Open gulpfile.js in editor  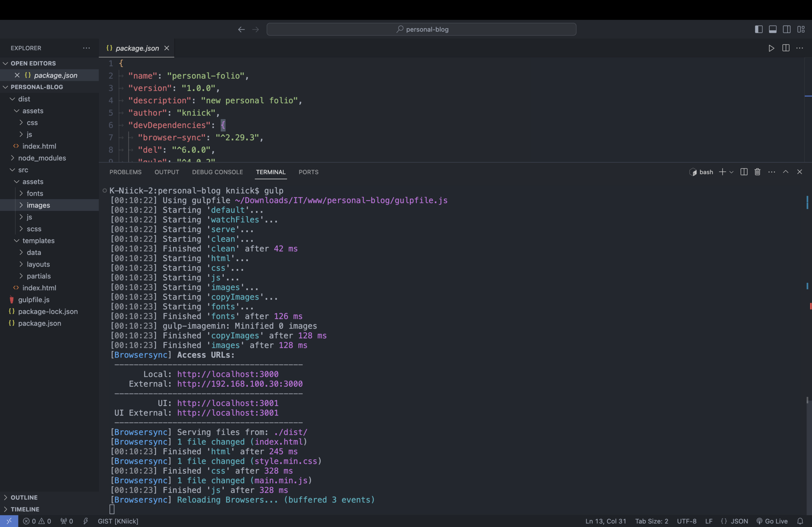pyautogui.click(x=34, y=299)
